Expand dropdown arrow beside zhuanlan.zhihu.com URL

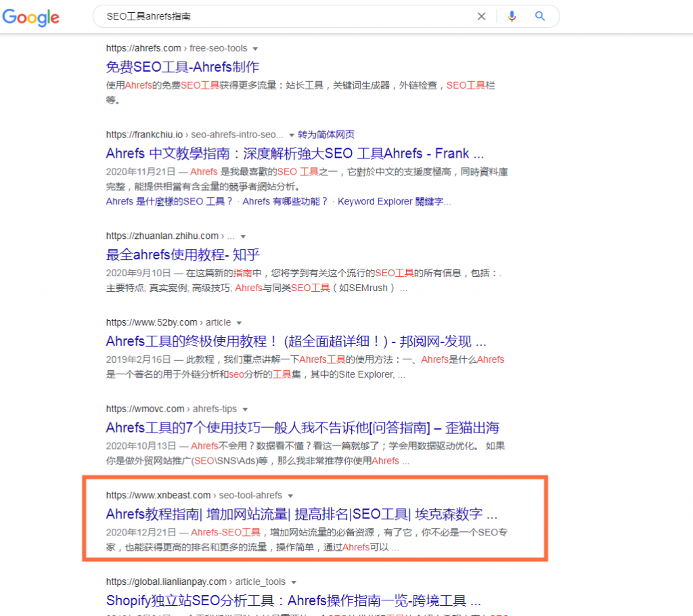coord(243,236)
